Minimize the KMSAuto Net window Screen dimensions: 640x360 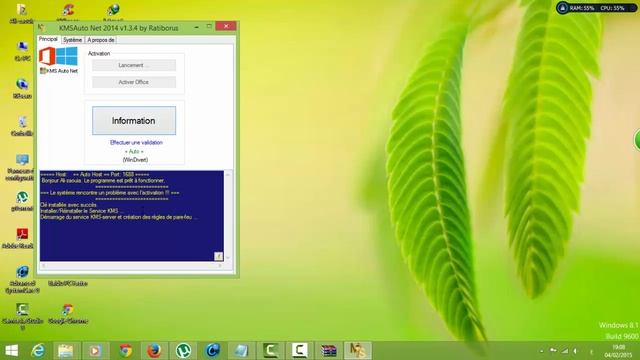[197, 27]
